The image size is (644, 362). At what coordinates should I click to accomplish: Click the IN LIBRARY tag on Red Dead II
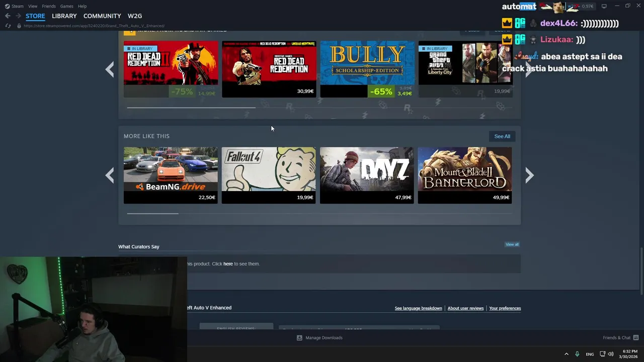(x=139, y=49)
